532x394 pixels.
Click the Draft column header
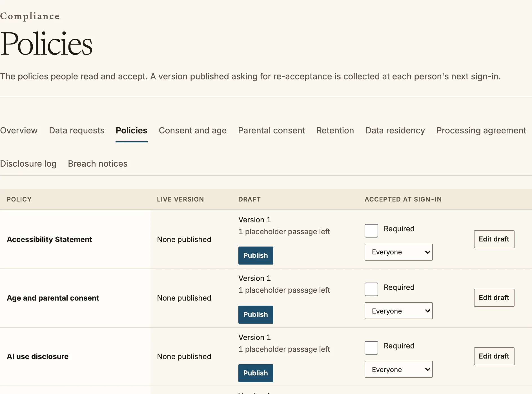click(249, 199)
